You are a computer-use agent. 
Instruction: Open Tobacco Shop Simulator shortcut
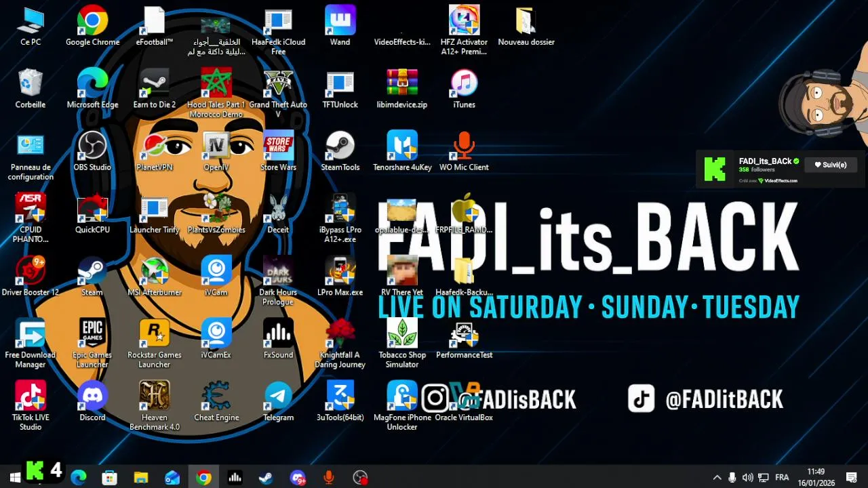(x=402, y=344)
